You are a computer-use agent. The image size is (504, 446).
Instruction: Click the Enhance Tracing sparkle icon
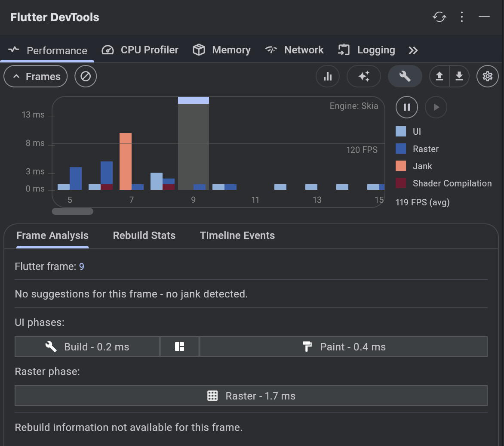click(x=363, y=77)
